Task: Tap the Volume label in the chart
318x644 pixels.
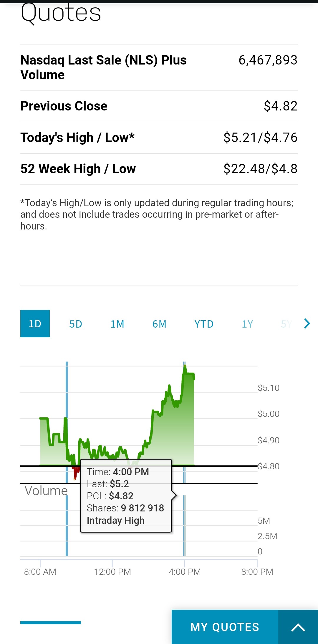Action: pyautogui.click(x=46, y=491)
